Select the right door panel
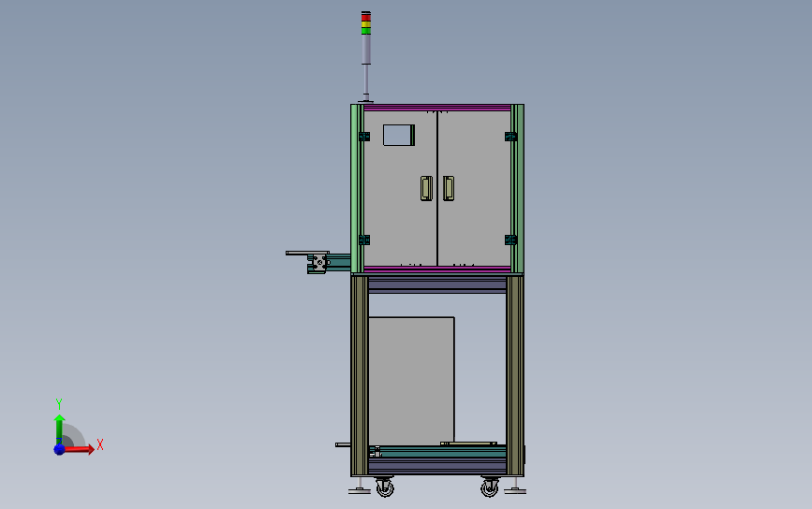Viewport: 812px width, 509px height. click(x=474, y=188)
